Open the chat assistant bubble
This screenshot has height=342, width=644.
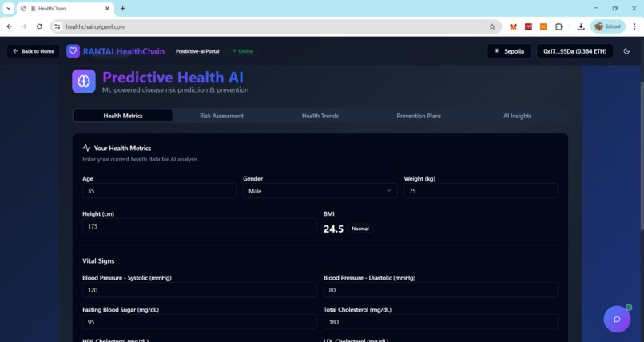617,320
